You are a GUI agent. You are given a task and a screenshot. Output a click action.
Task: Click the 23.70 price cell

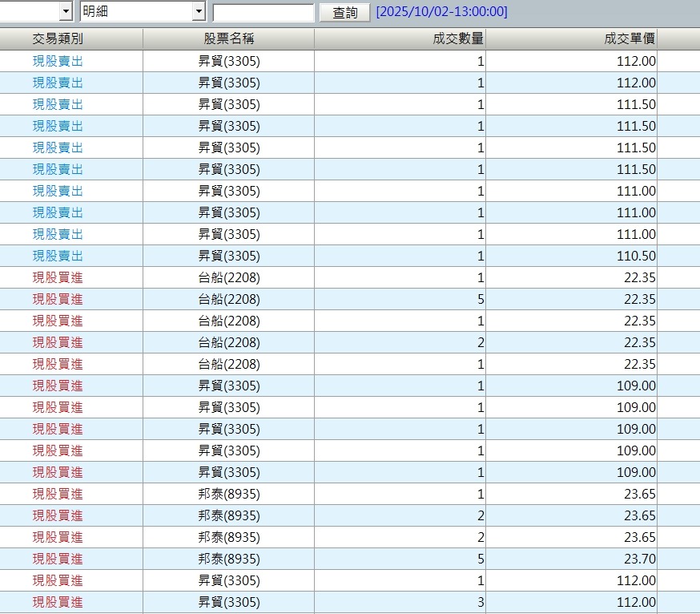tap(639, 559)
